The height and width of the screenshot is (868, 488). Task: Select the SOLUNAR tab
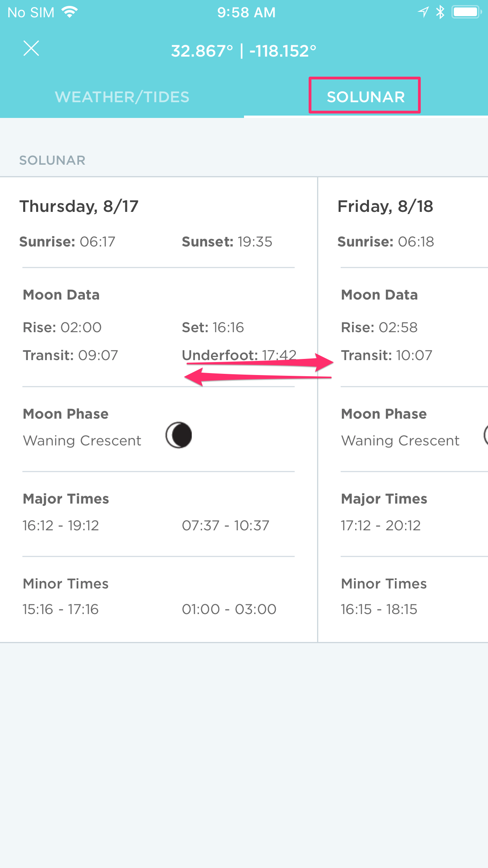(x=366, y=97)
